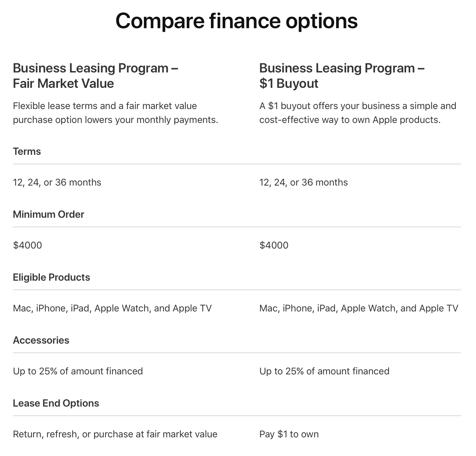
Task: Click the Fair Market Value accessories percentage text
Action: pyautogui.click(x=78, y=371)
